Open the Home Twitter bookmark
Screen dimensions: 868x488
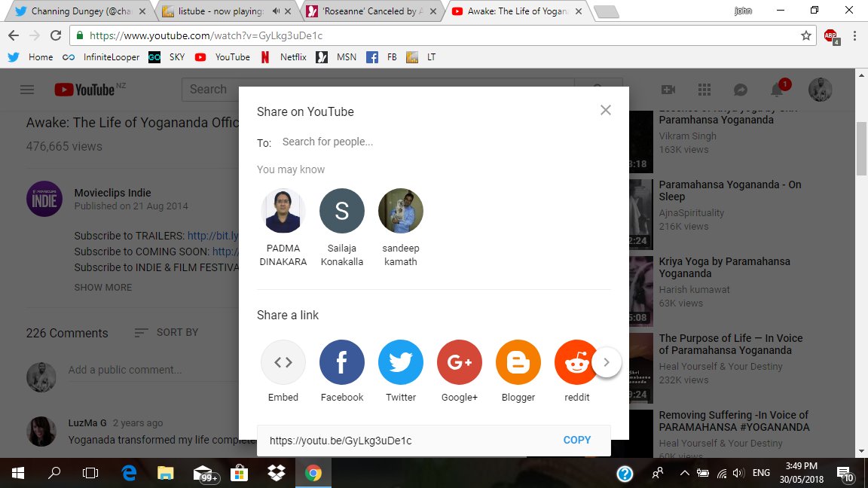(x=30, y=57)
